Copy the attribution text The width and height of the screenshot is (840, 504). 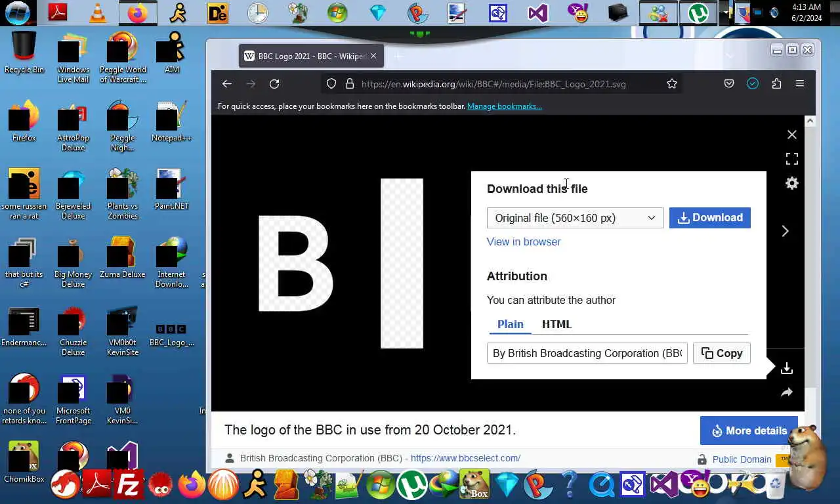721,353
